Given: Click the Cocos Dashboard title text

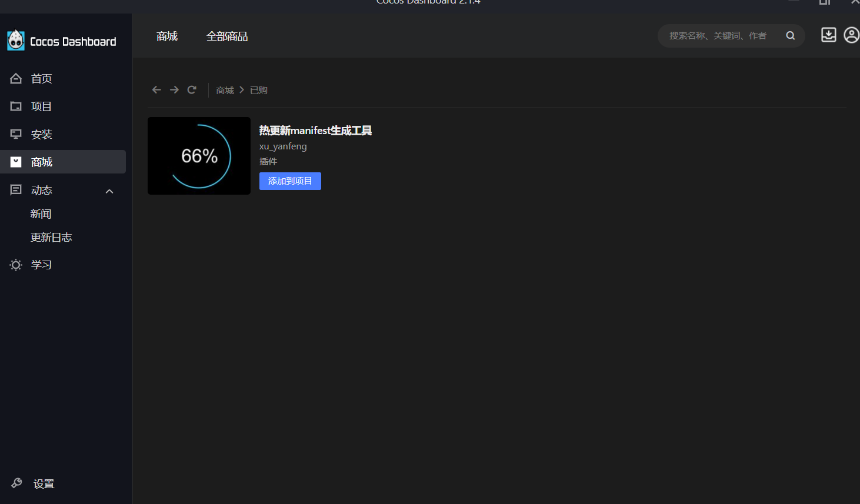Looking at the screenshot, I should (x=73, y=41).
